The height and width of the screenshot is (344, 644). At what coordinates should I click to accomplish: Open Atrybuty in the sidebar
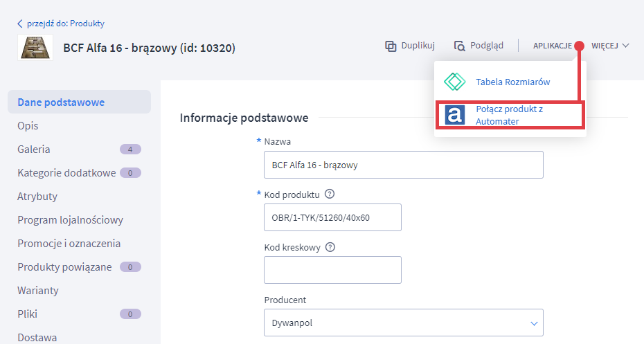point(37,196)
